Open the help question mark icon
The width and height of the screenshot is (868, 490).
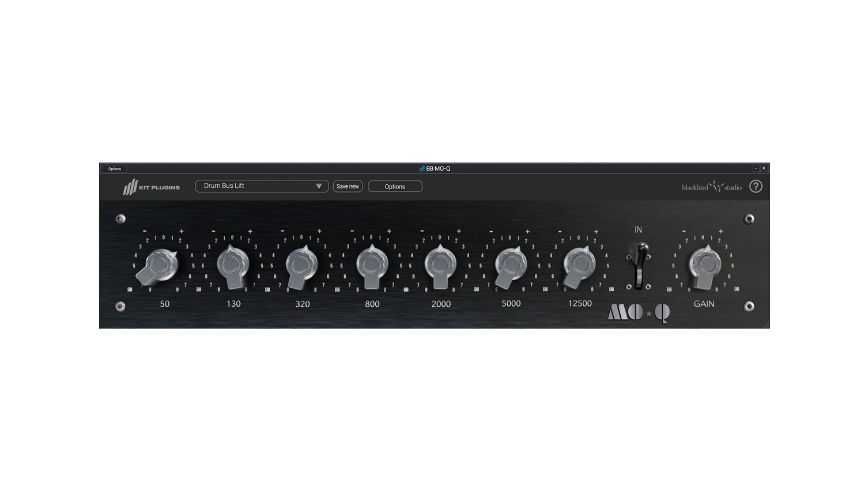pos(756,186)
